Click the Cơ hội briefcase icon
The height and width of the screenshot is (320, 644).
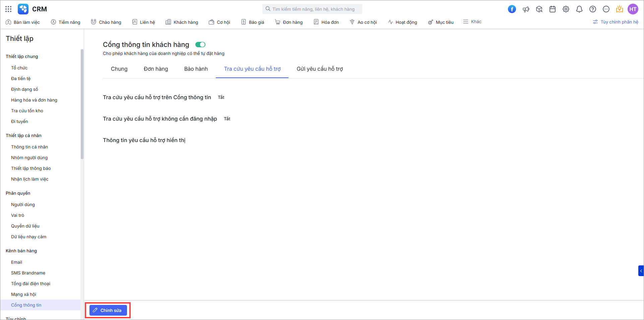click(211, 22)
